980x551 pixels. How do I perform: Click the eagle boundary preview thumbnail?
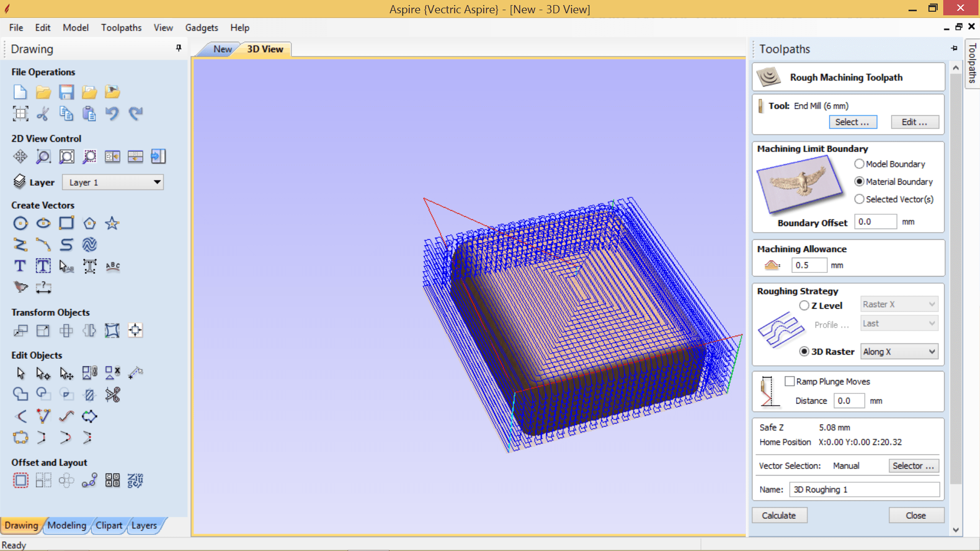[800, 184]
